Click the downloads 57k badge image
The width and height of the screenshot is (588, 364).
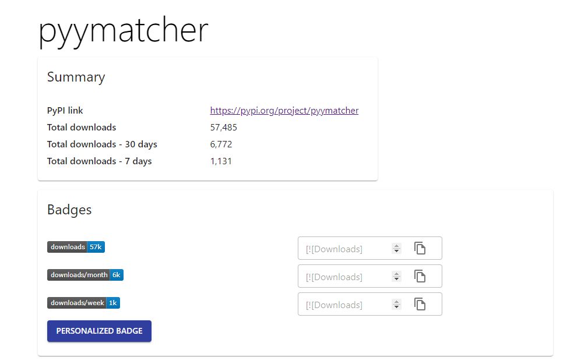click(76, 247)
